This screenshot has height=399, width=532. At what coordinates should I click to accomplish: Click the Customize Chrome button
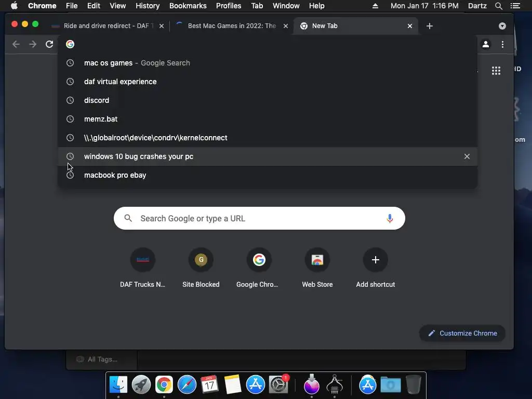pos(462,334)
